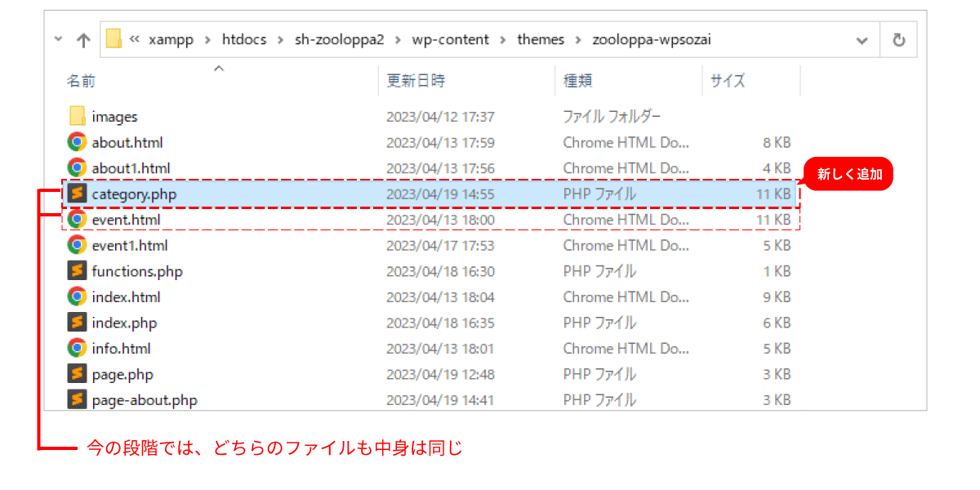Click the Chrome icon of about1.html
Screen dimensions: 980x490
tap(77, 167)
